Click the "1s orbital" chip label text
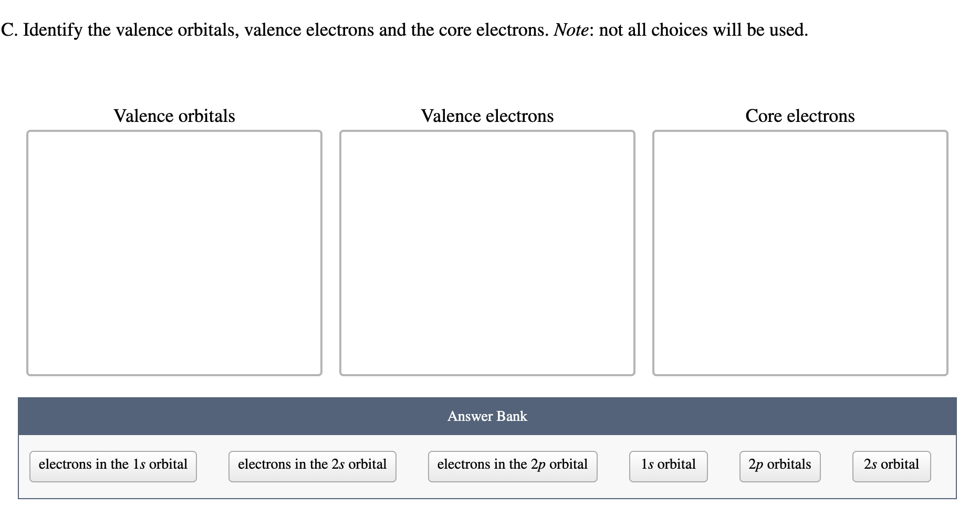Screen dimensions: 980x516 point(668,464)
